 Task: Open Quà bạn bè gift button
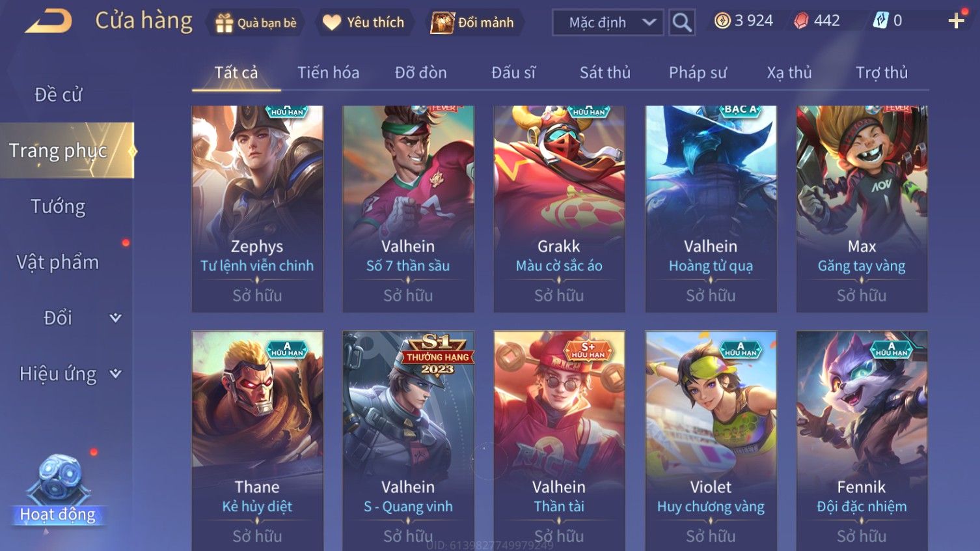255,23
